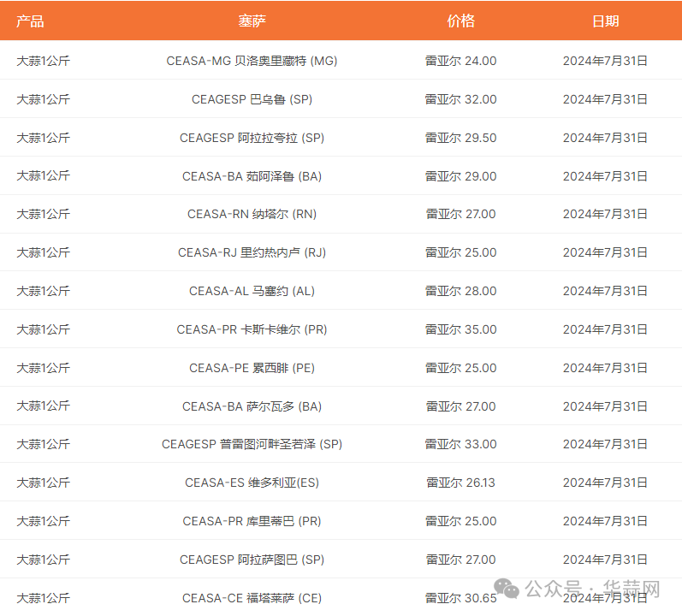Select the CEAGESP 巴乌鲁 (SP) market cell
This screenshot has height=616, width=682.
[x=252, y=99]
